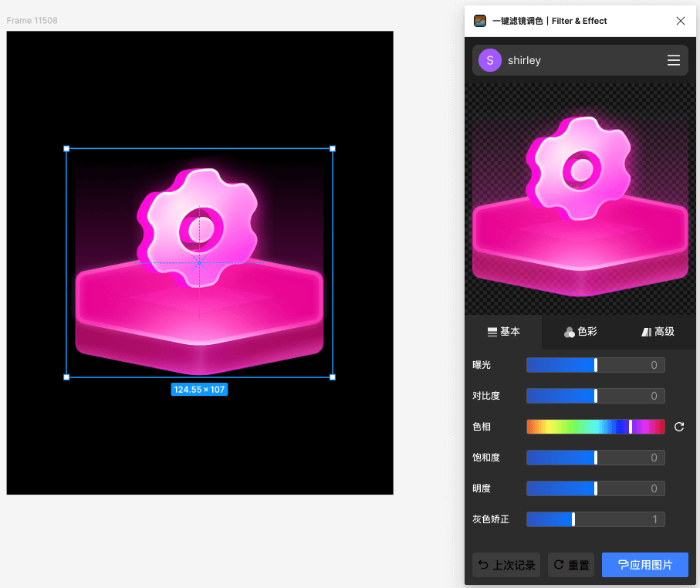
Task: Open the hamburger menu next to shirley
Action: [x=673, y=60]
